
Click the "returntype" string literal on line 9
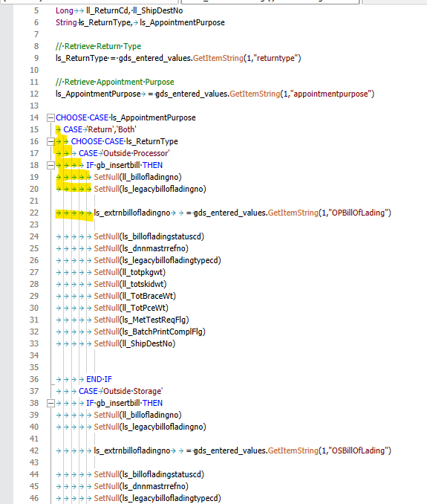pos(276,58)
